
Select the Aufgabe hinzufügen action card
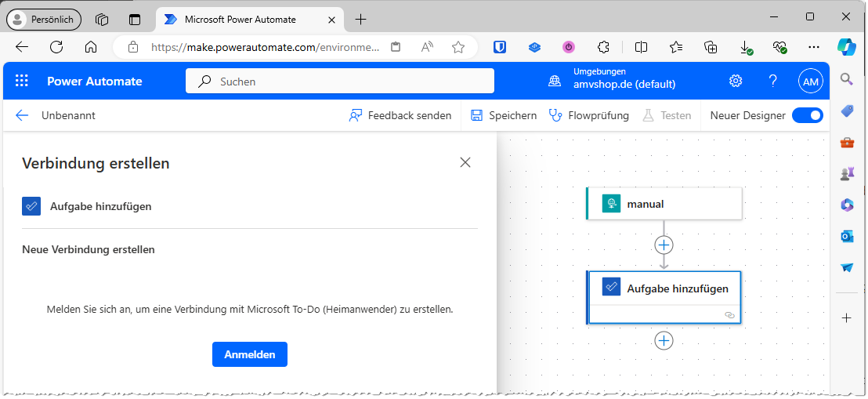(664, 298)
